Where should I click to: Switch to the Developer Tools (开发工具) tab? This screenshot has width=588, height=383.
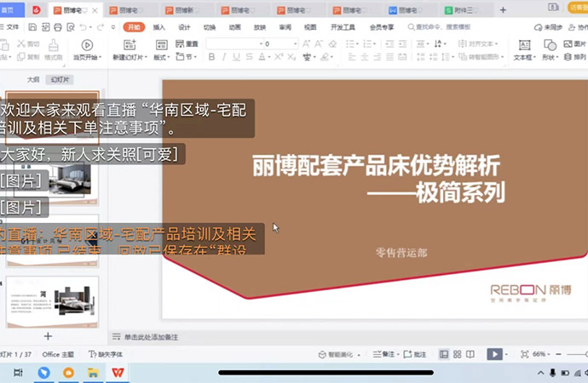tap(343, 27)
